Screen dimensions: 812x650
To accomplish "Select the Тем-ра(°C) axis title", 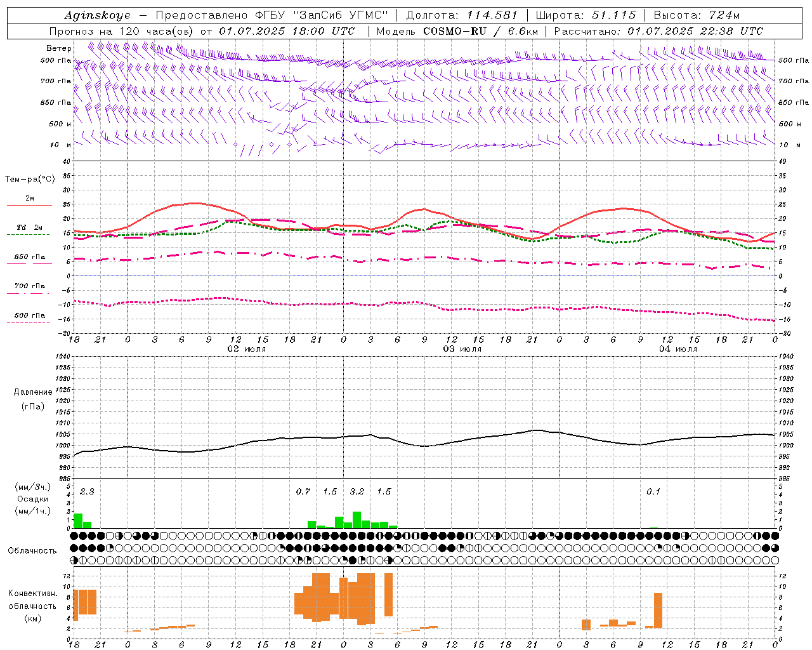I will 30,180.
